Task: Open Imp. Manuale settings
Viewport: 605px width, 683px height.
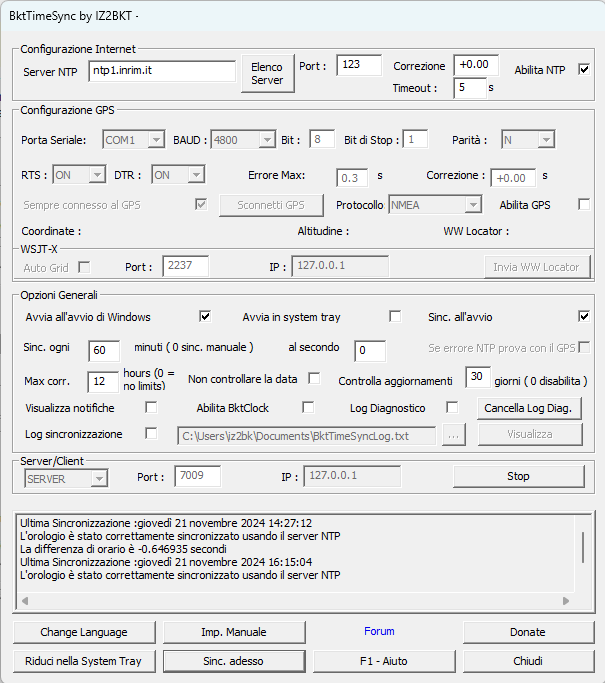Action: click(x=234, y=632)
